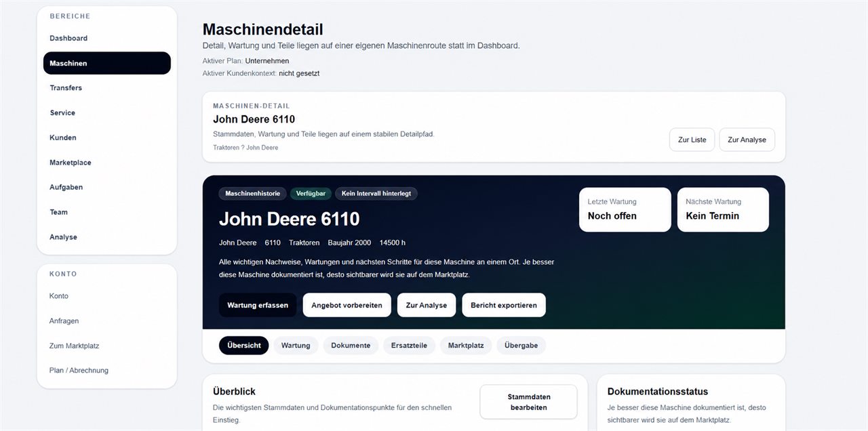Switch to the Übergabe tab

tap(521, 346)
